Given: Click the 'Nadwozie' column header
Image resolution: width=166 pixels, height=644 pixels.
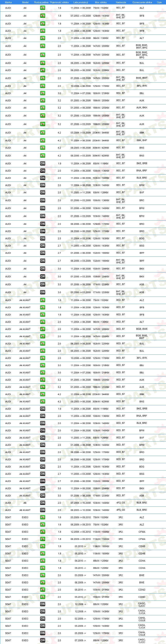Looking at the screenshot, I should [121, 2].
